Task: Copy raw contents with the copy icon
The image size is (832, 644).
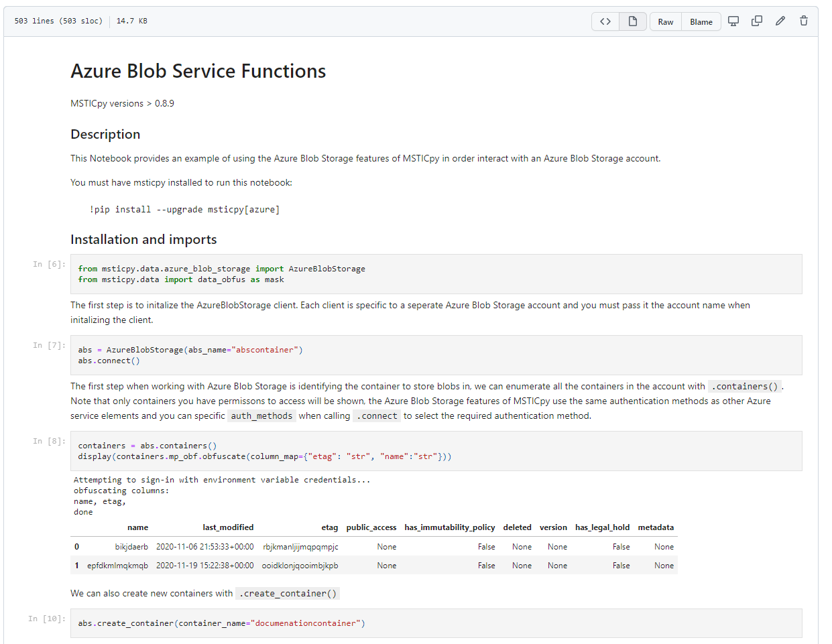Action: click(757, 21)
